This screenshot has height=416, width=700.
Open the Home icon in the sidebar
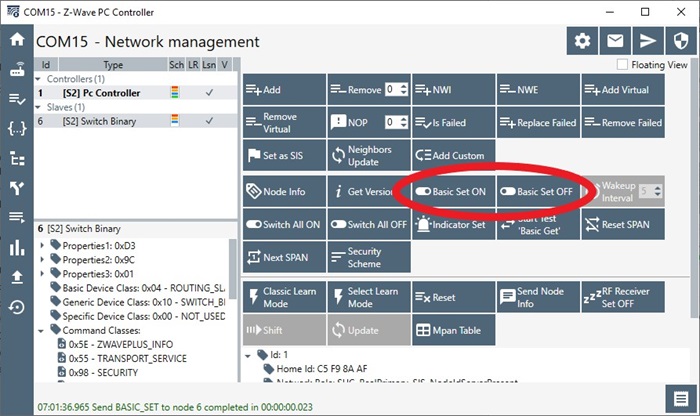coord(17,40)
